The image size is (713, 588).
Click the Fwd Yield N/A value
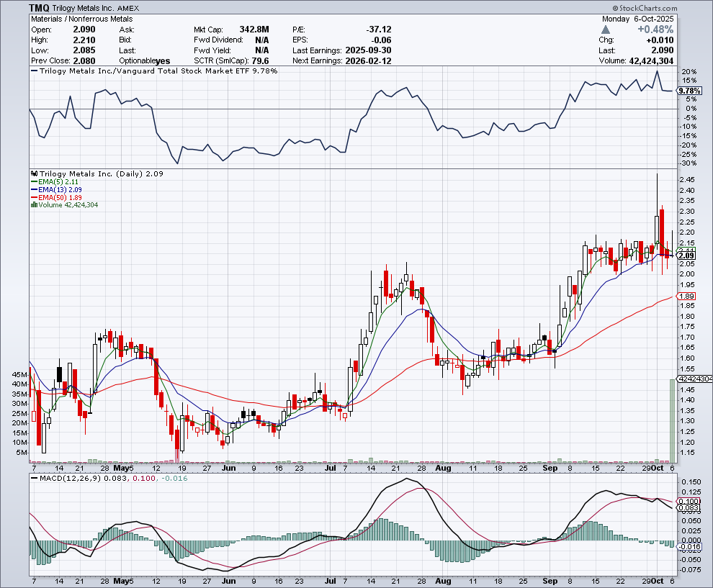[x=262, y=50]
